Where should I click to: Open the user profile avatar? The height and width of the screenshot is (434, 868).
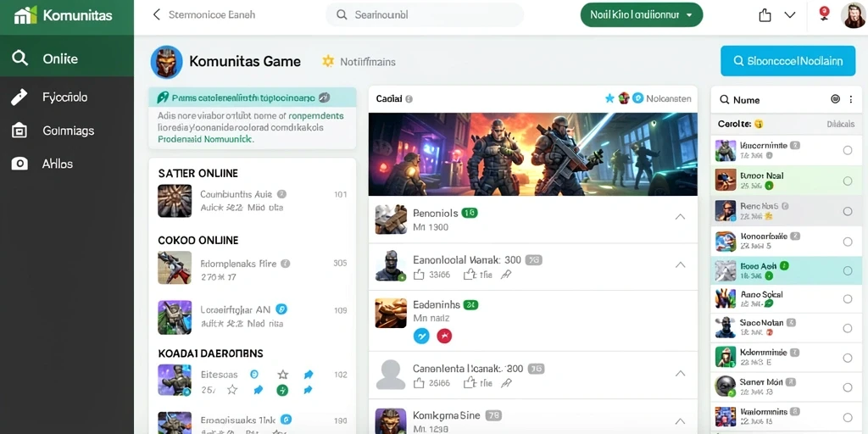click(x=853, y=15)
